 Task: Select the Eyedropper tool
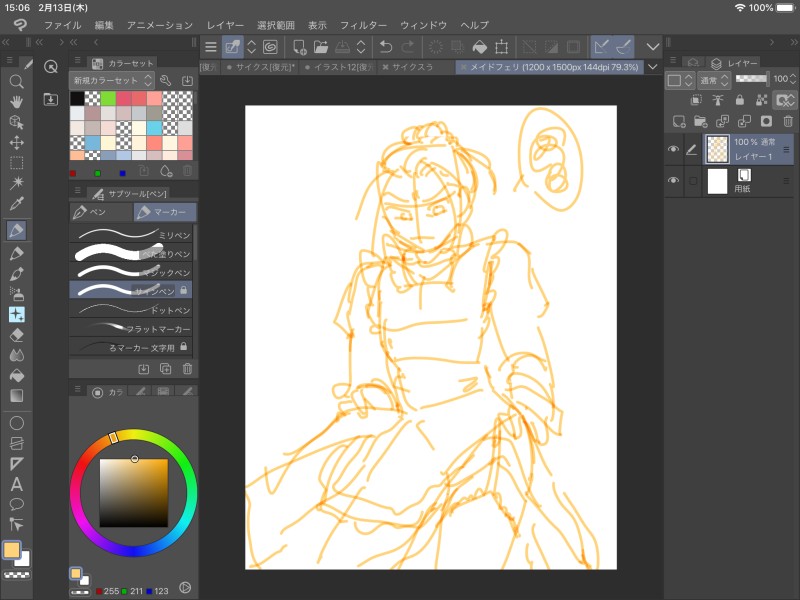coord(16,204)
